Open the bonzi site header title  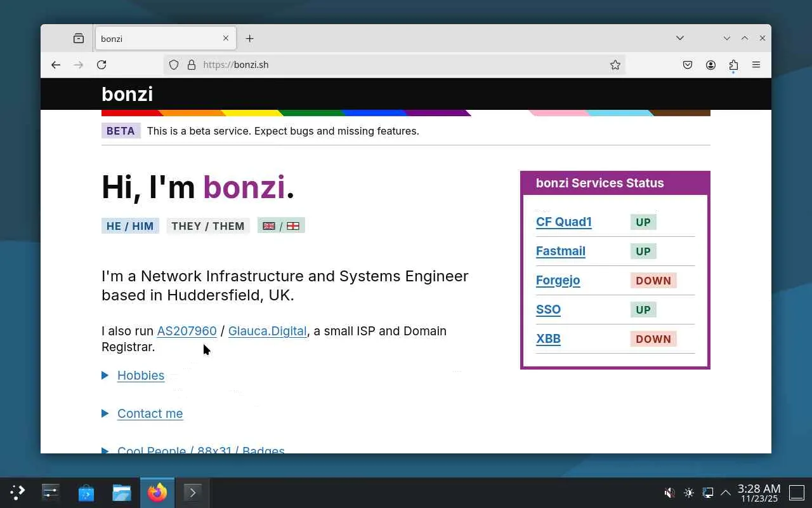pyautogui.click(x=127, y=94)
